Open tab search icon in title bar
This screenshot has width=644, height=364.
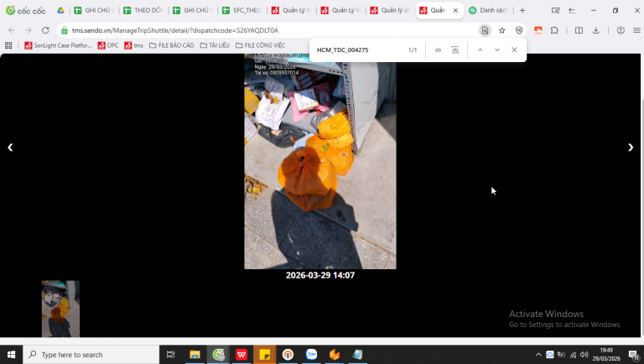click(x=555, y=10)
